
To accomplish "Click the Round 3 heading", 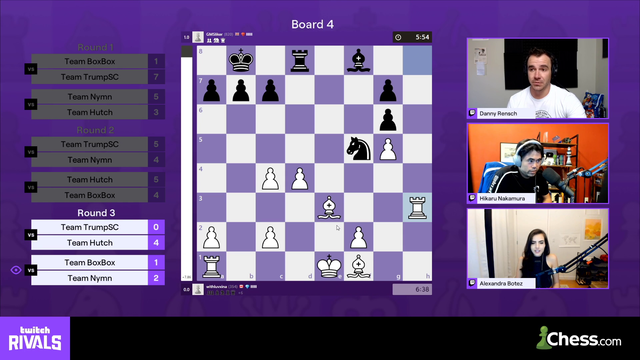I will 96,213.
